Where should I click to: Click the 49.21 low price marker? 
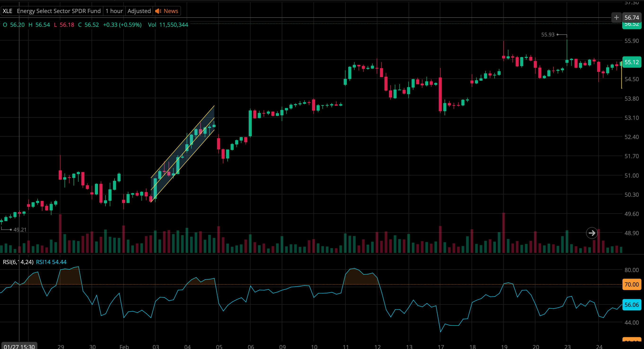tap(20, 230)
